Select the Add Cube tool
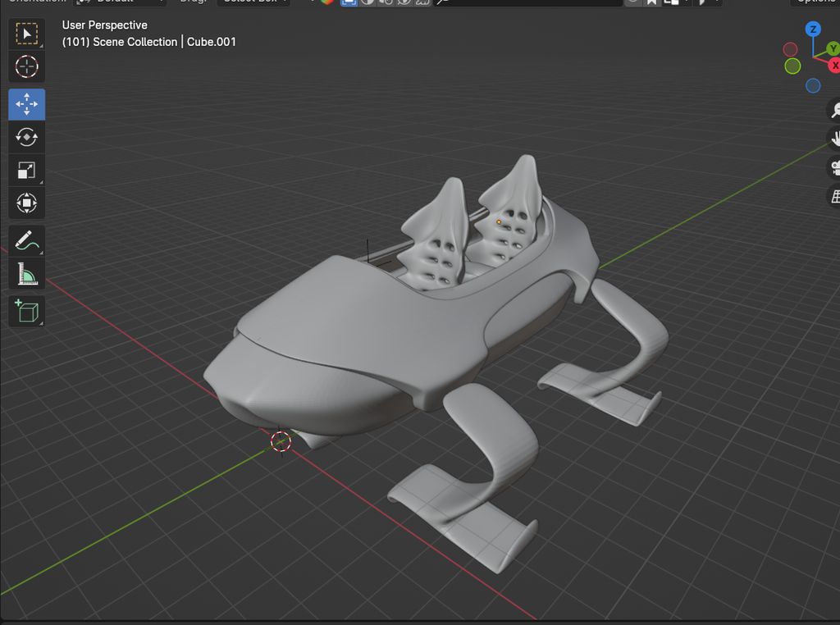The height and width of the screenshot is (625, 840). point(26,311)
